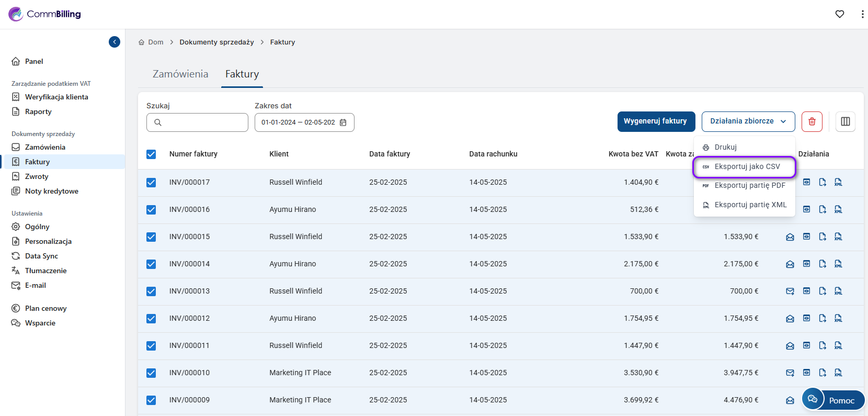Image resolution: width=868 pixels, height=416 pixels.
Task: Open the column layout settings icon
Action: pos(845,121)
